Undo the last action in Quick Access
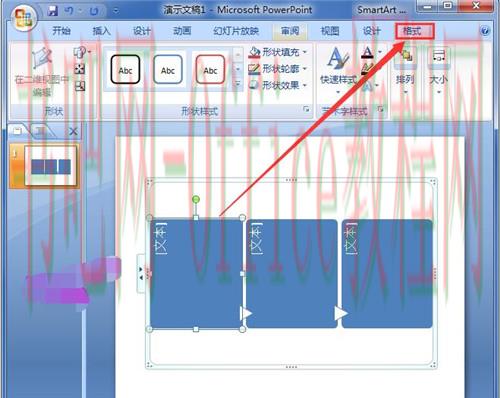Viewport: 500px width, 398px height. [70, 11]
